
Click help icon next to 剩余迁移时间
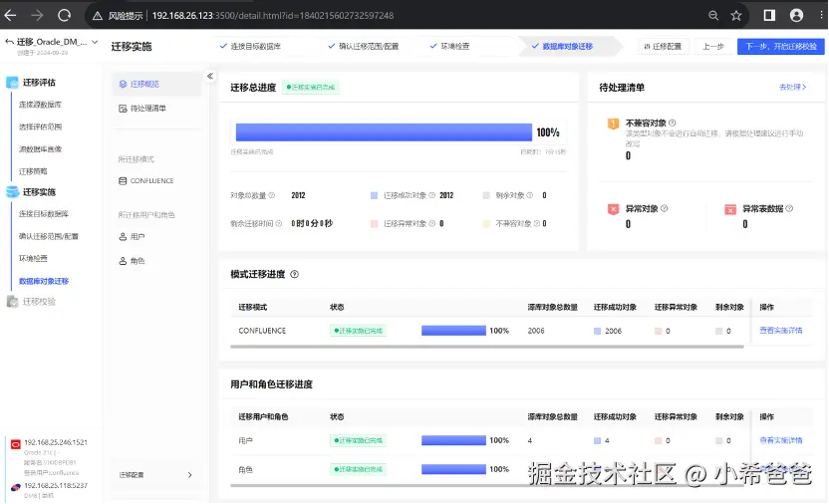coord(279,223)
